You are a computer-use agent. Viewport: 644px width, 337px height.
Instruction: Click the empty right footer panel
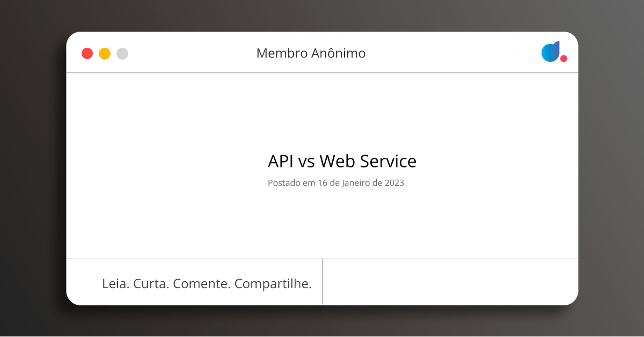pyautogui.click(x=451, y=282)
